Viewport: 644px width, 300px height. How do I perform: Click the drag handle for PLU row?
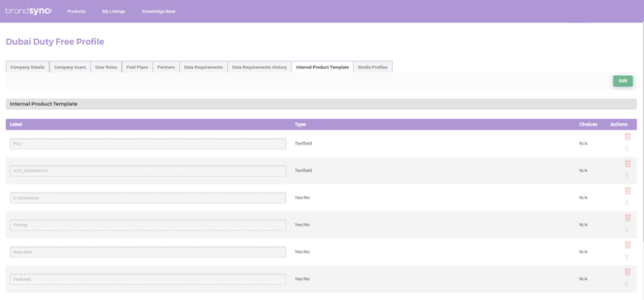(x=627, y=149)
